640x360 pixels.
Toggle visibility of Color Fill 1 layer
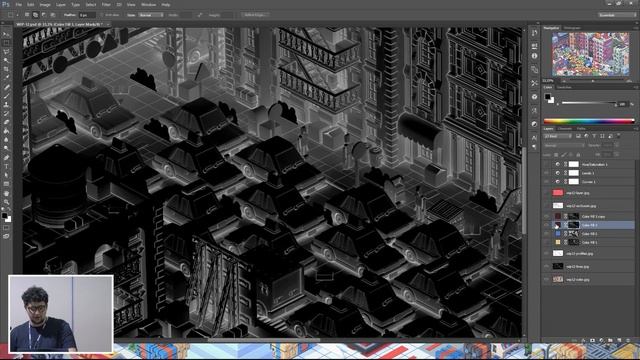(x=547, y=242)
